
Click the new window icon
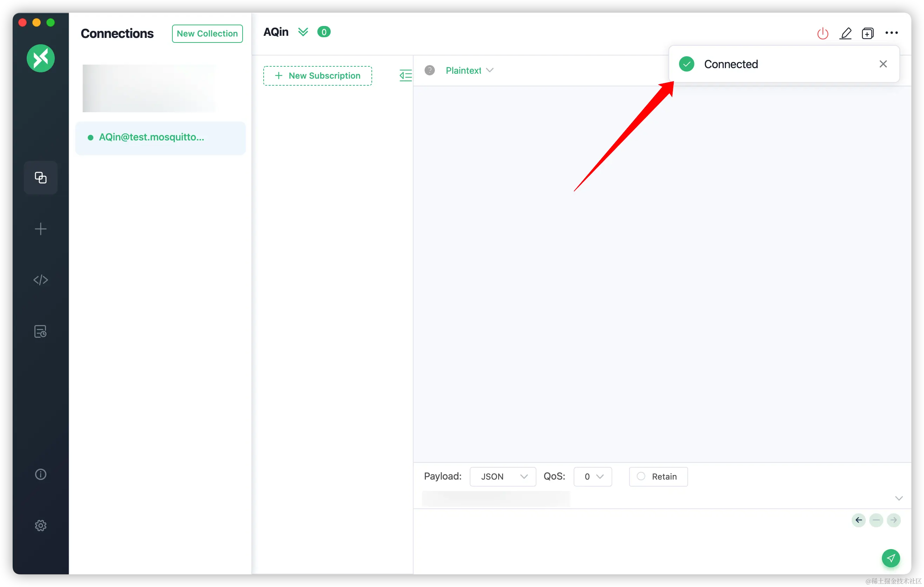tap(867, 33)
